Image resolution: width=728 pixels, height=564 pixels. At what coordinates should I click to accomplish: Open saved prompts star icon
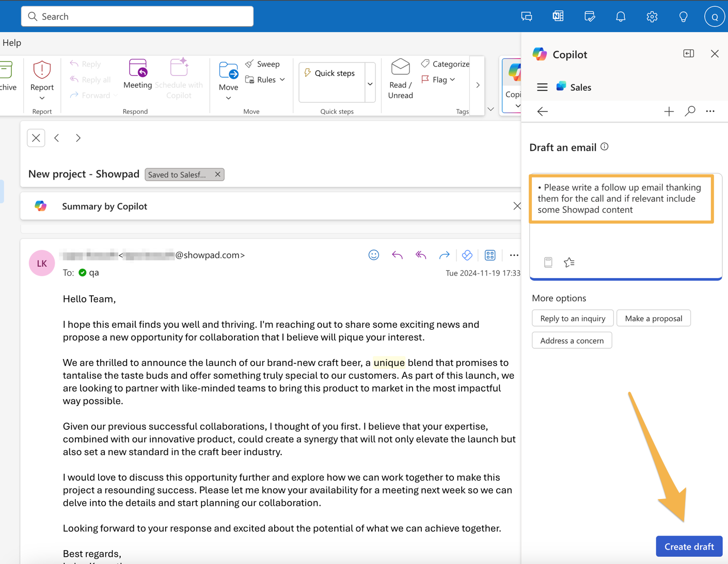pos(569,262)
